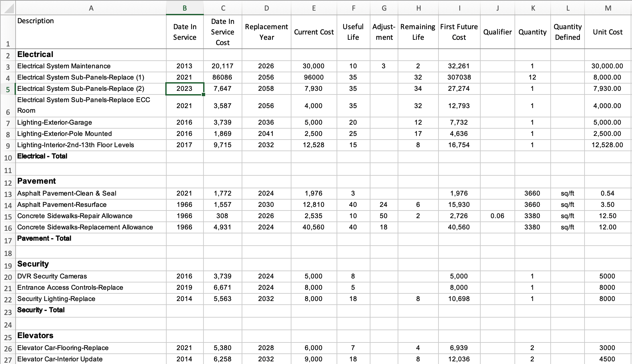Click the column M header
The height and width of the screenshot is (364, 632).
[608, 8]
